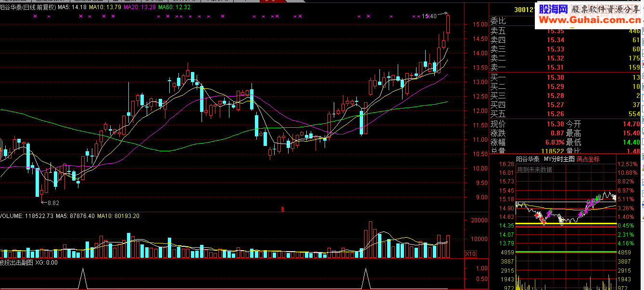
Task: Click volume panel MA5: 87876.40 label
Action: (75, 216)
